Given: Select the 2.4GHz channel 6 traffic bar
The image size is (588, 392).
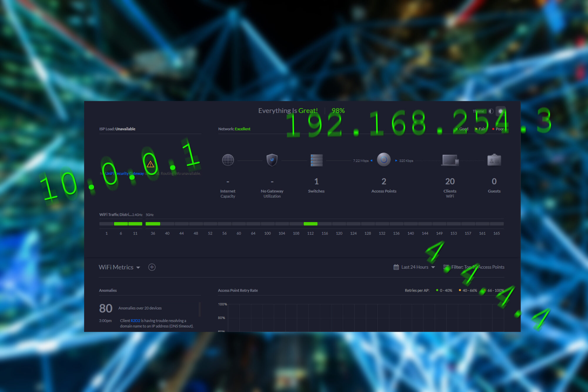Looking at the screenshot, I should [121, 224].
